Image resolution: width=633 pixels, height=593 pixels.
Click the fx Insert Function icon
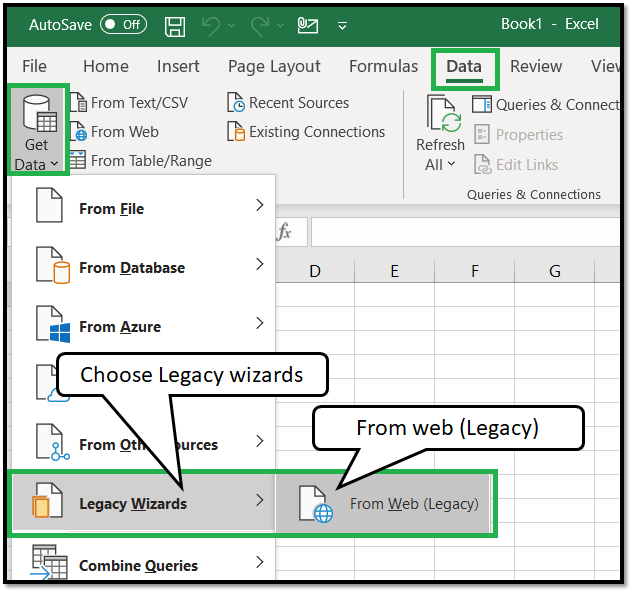(284, 232)
